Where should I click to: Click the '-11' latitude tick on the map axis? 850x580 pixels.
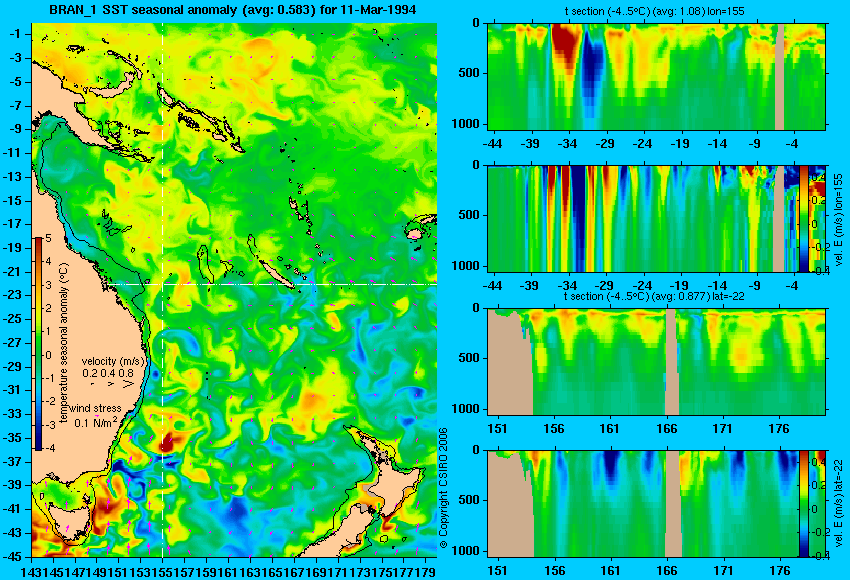[x=14, y=153]
